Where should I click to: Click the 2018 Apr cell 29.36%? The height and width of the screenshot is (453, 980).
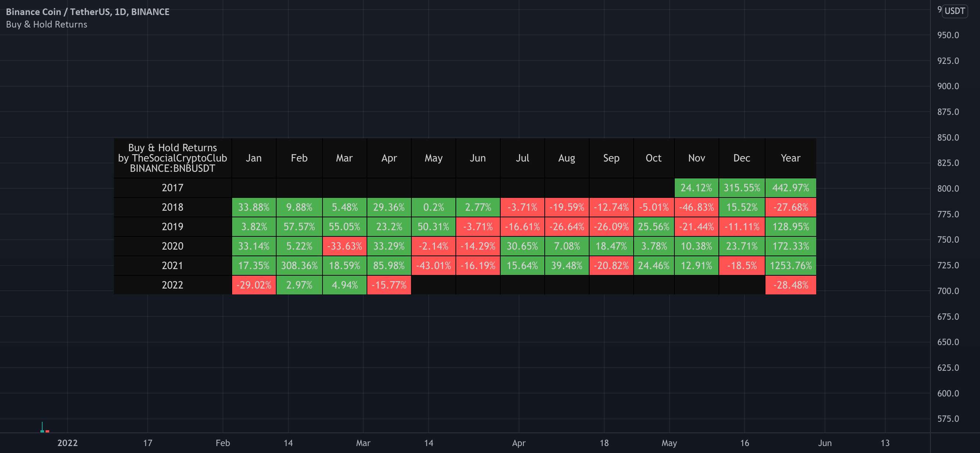pyautogui.click(x=389, y=207)
